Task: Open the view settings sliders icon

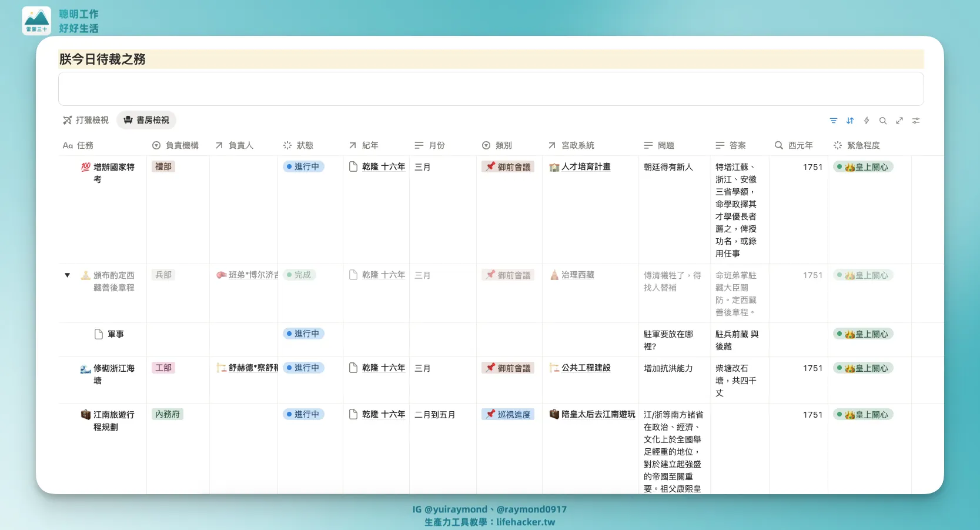Action: coord(915,121)
